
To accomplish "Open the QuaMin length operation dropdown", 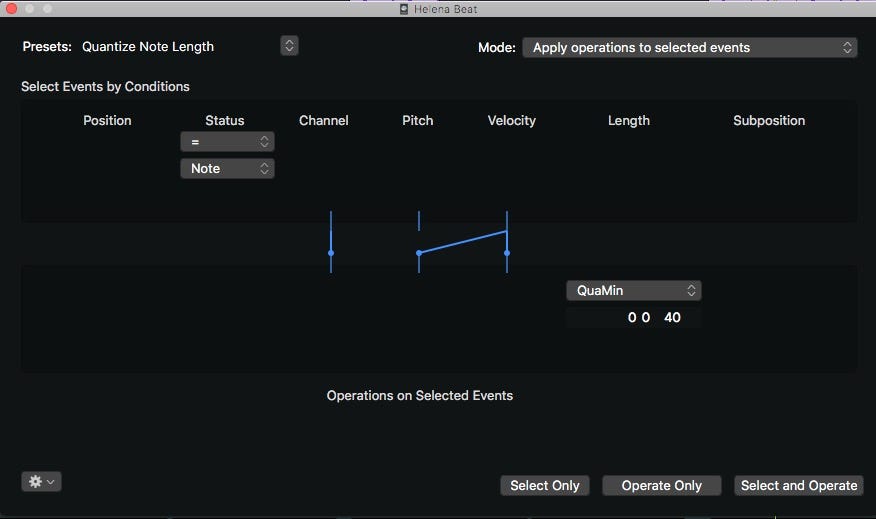I will [x=634, y=291].
